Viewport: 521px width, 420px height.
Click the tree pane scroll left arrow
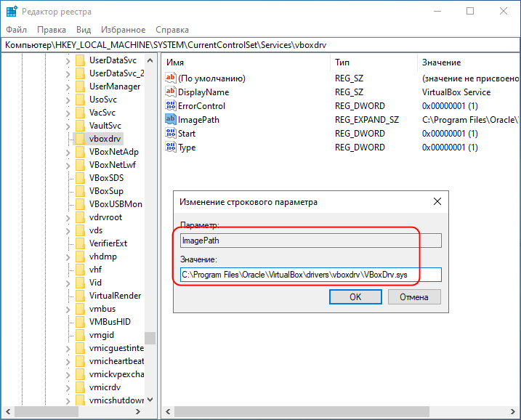tap(8, 412)
